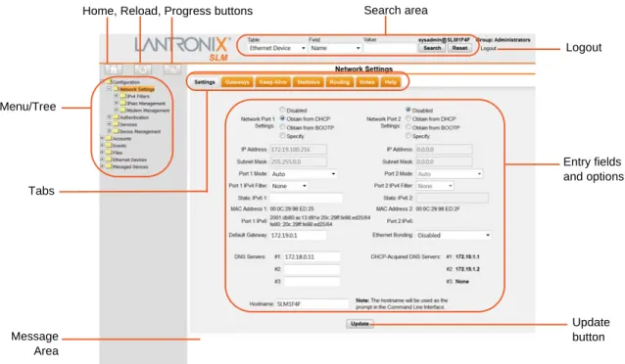
Task: Click the Update button
Action: coord(360,324)
